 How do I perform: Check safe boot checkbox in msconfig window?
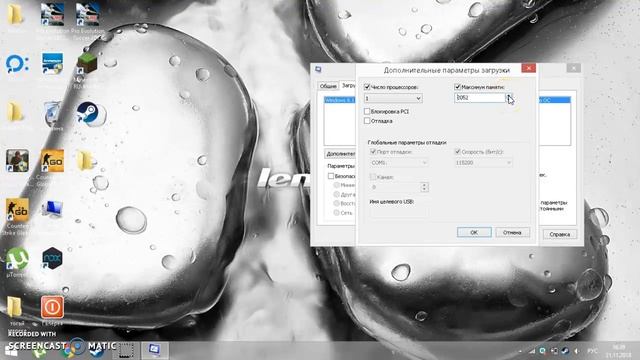(x=331, y=176)
